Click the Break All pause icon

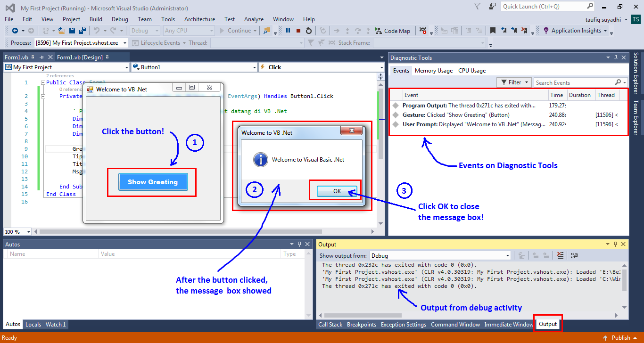[288, 31]
